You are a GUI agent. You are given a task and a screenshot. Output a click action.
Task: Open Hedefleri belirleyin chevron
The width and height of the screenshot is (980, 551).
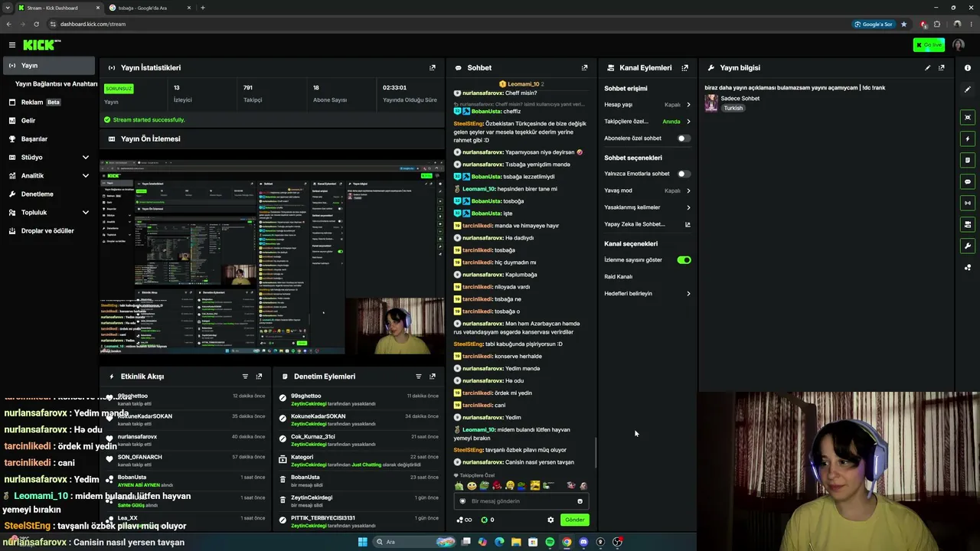[x=688, y=294]
